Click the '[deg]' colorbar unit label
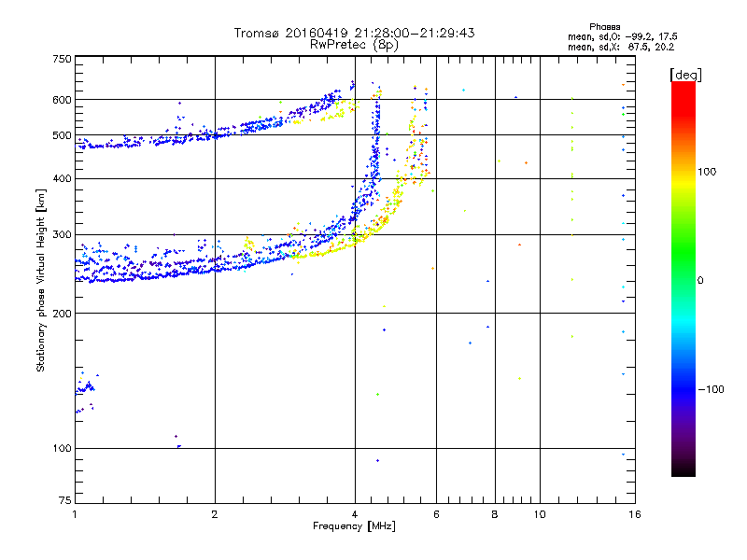 [685, 75]
